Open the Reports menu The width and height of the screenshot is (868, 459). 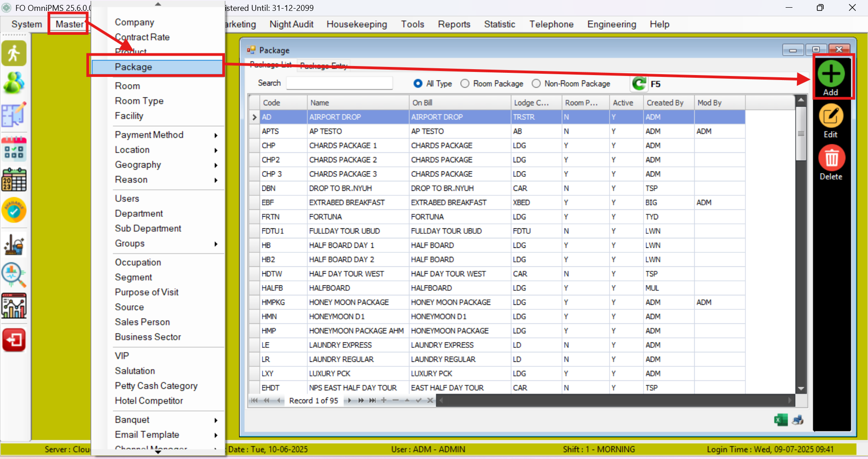tap(454, 24)
